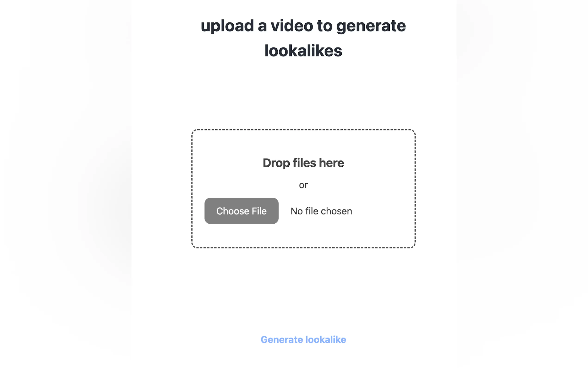Image resolution: width=588 pixels, height=368 pixels.
Task: Start lookalike generation with the blue link
Action: click(x=303, y=339)
